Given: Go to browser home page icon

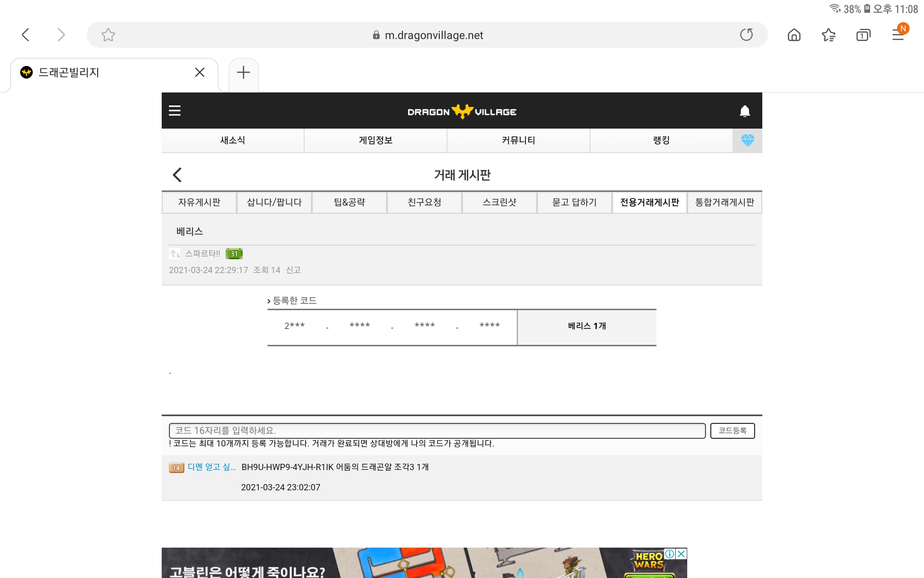Looking at the screenshot, I should 794,35.
